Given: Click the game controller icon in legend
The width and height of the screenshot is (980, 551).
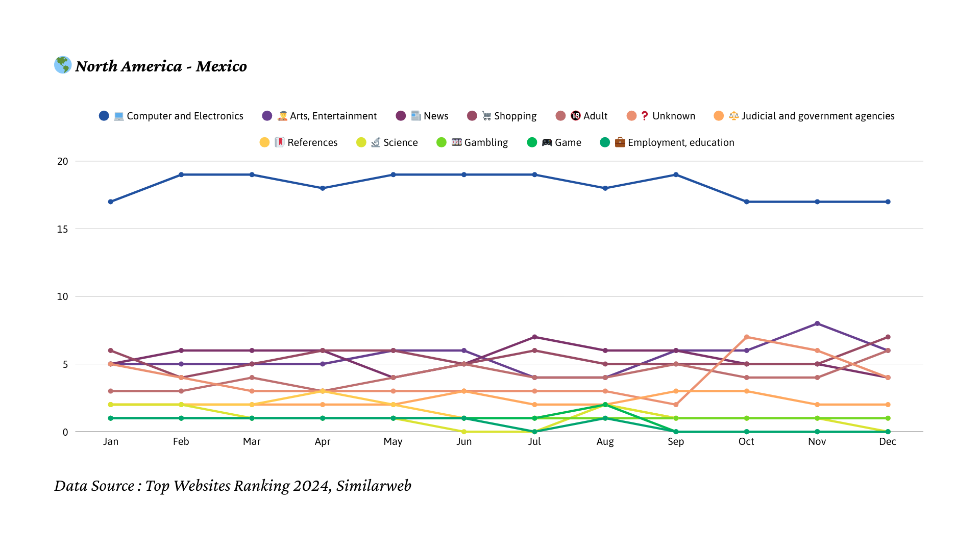Looking at the screenshot, I should (547, 143).
